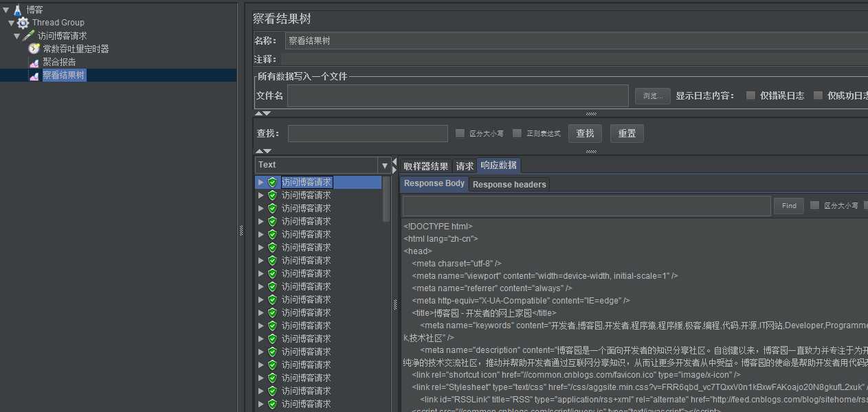
Task: Select the 察看结果树 tree item label
Action: click(64, 76)
